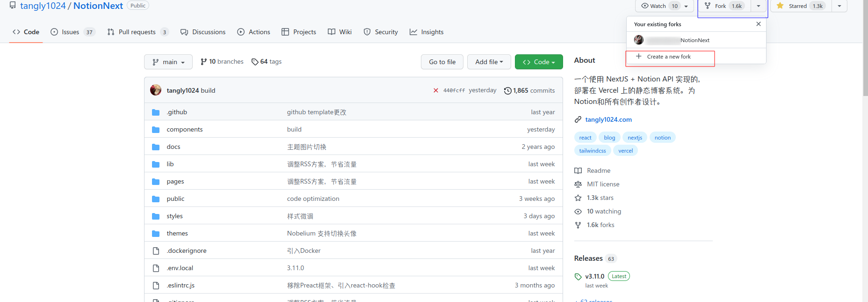Select the nextjs topic tag

(635, 137)
